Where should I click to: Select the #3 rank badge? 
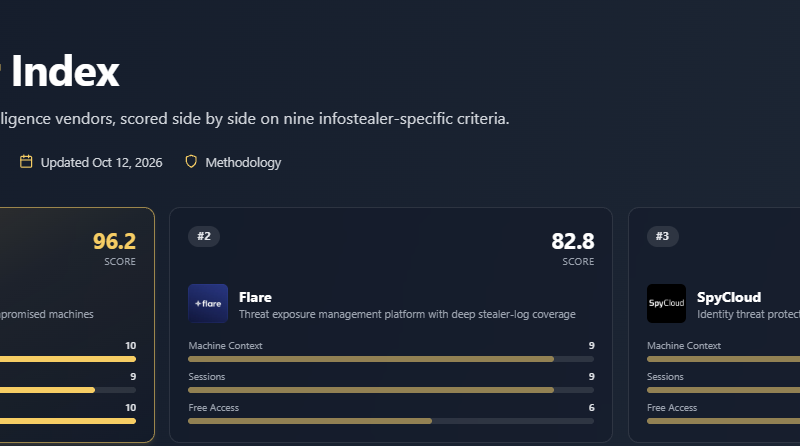click(663, 236)
